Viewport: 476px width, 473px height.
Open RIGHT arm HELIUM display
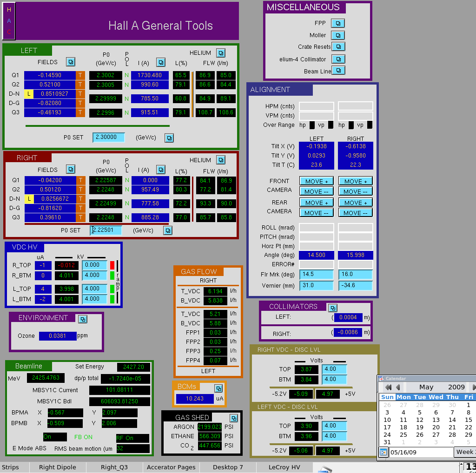pyautogui.click(x=221, y=160)
